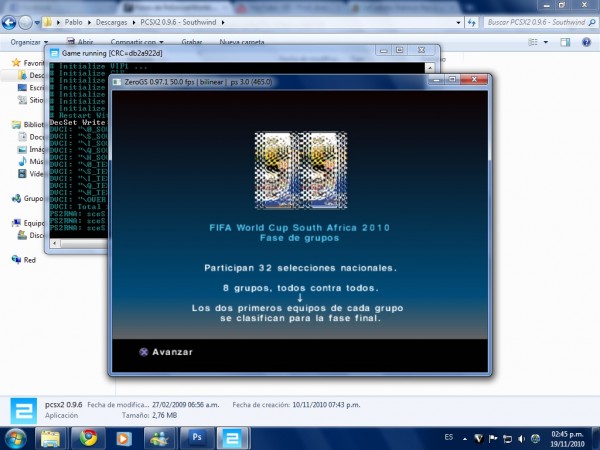
Task: Select Escritorio in the navigation pane
Action: tap(31, 88)
